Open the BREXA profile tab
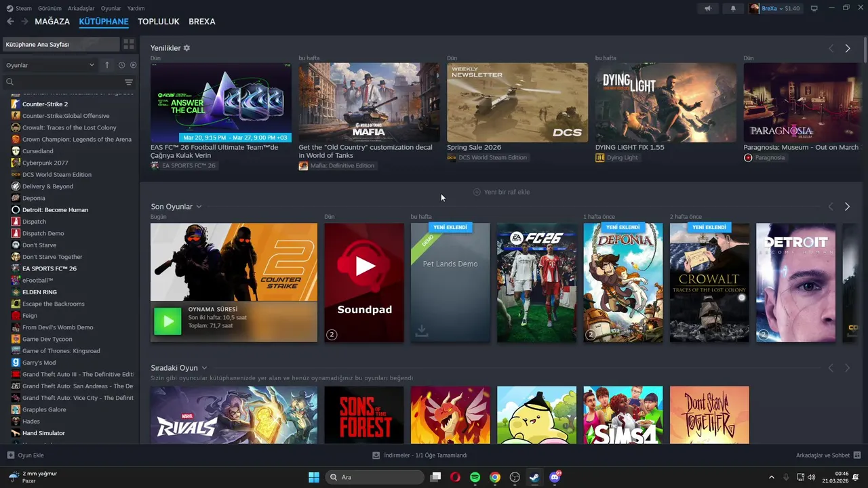868x488 pixels. [202, 22]
